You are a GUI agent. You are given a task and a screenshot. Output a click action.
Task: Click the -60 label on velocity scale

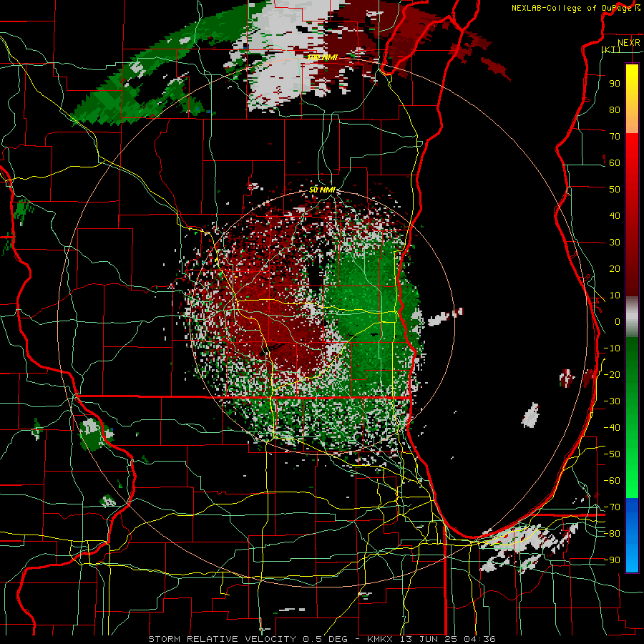612,481
